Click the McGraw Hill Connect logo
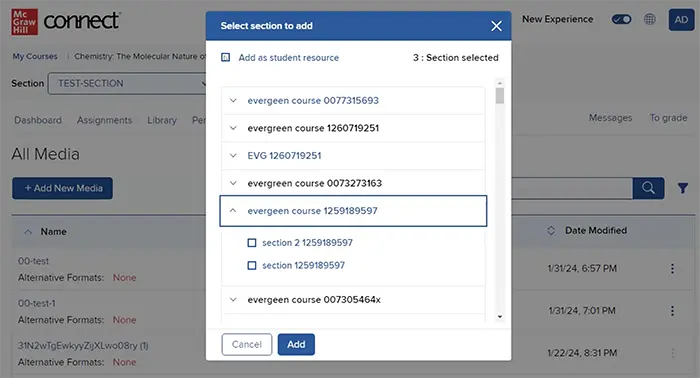This screenshot has height=378, width=700. [x=66, y=21]
